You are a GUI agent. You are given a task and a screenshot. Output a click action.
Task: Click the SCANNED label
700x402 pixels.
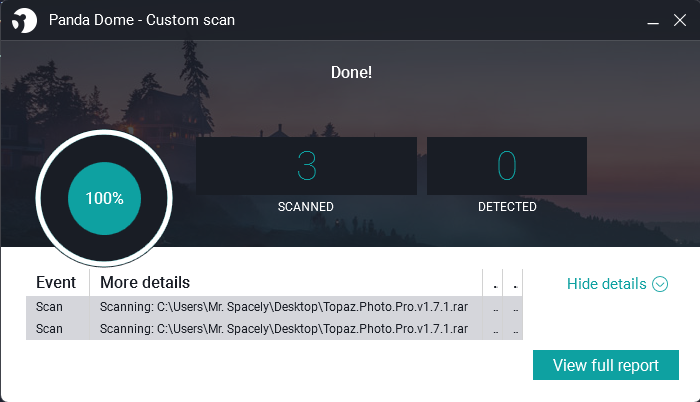[x=305, y=207]
